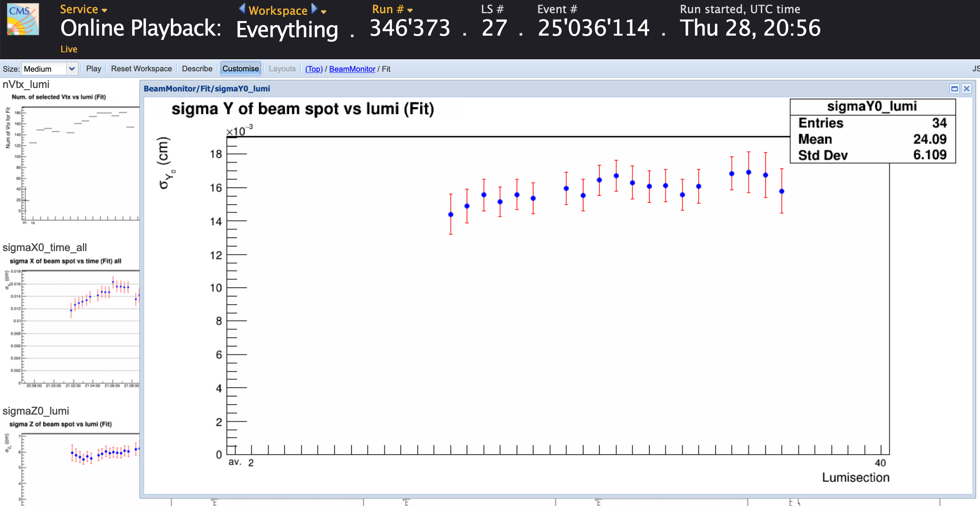Open the Layouts menu
The height and width of the screenshot is (506, 980).
point(282,69)
